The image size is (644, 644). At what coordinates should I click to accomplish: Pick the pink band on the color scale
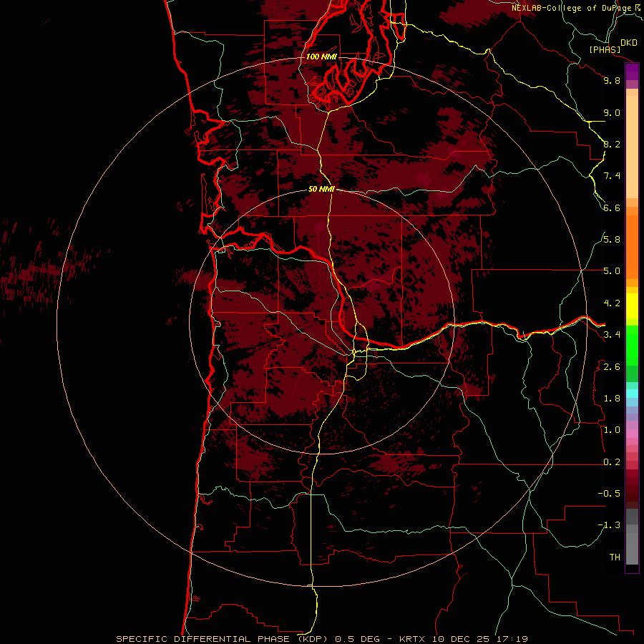pos(632,434)
